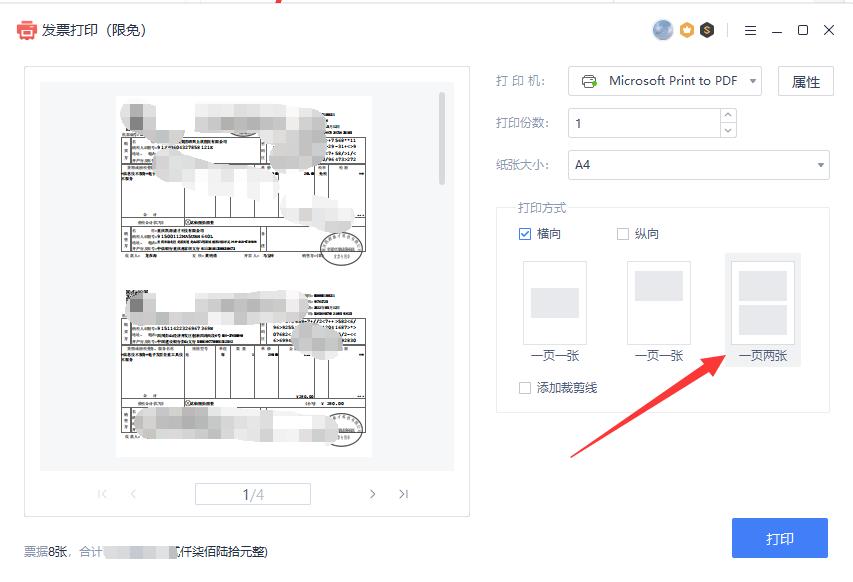Enable the 纵向 orientation checkbox
Image resolution: width=853 pixels, height=582 pixels.
pos(622,233)
